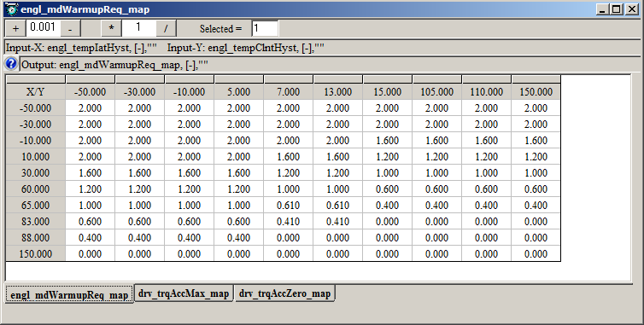The width and height of the screenshot is (644, 325).
Task: Select the engl_mdWarmupReq_map tab
Action: 69,294
